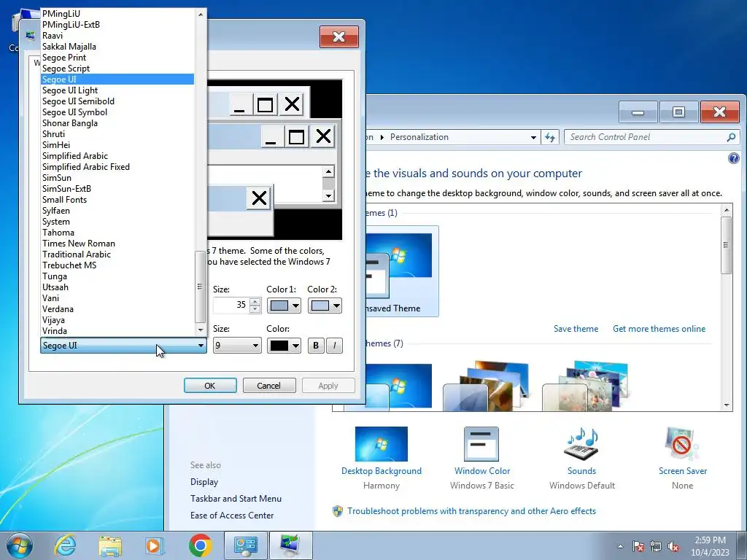The width and height of the screenshot is (747, 560).
Task: Click the black font Color swatch
Action: click(279, 346)
